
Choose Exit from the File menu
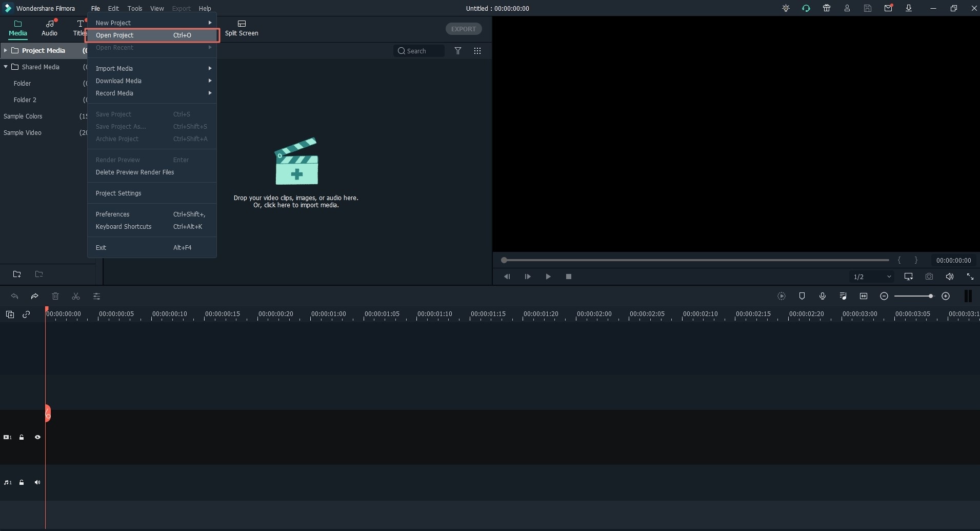pyautogui.click(x=152, y=247)
